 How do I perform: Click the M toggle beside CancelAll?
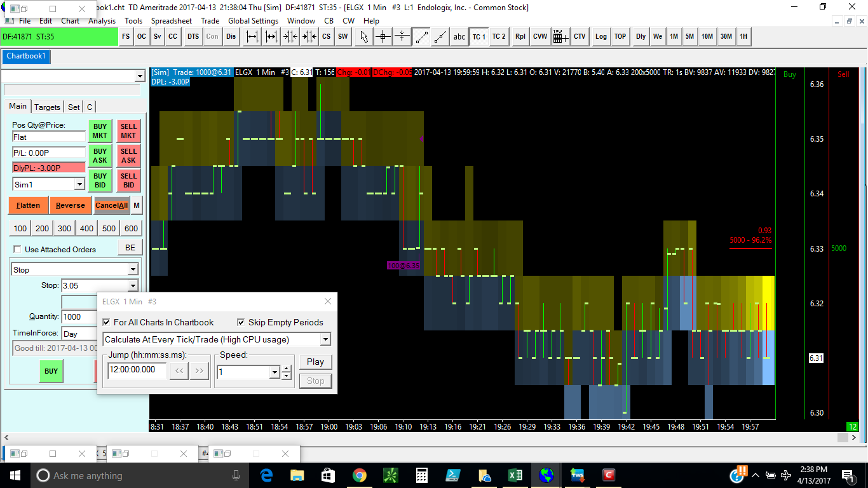click(137, 205)
